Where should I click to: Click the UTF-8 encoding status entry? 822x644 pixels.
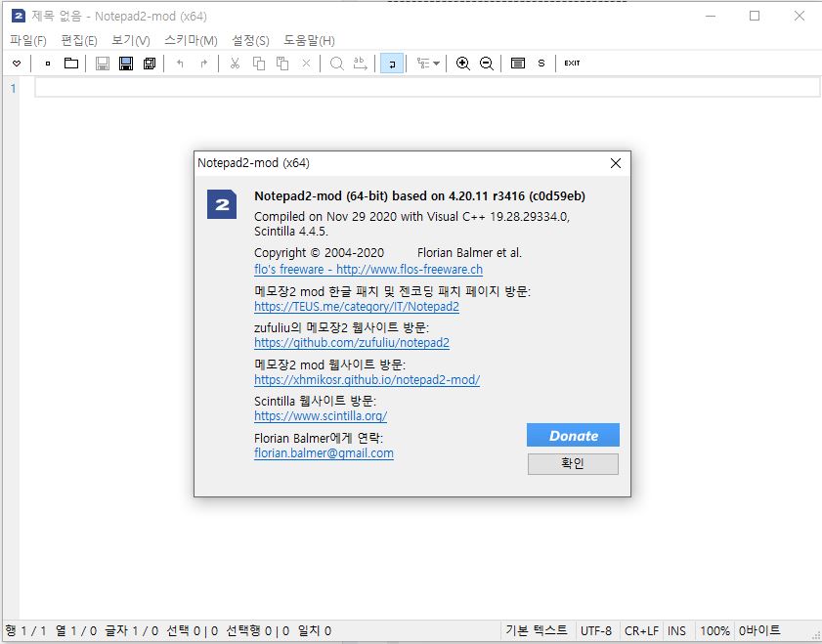(596, 631)
